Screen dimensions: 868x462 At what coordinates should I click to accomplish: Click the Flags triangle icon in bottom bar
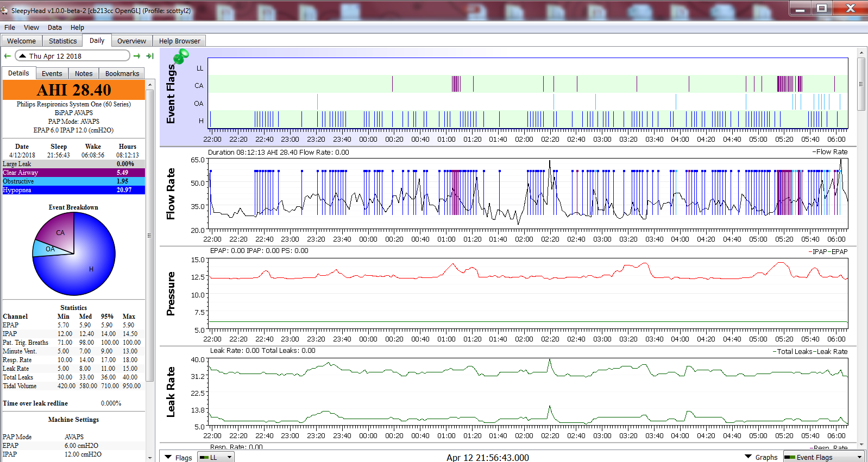168,457
